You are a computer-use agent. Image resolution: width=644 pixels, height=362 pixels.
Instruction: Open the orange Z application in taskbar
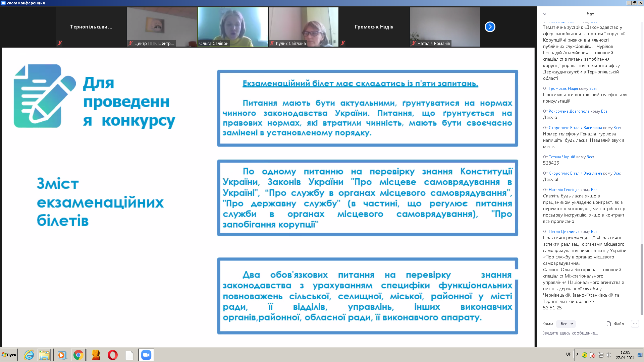(96, 355)
